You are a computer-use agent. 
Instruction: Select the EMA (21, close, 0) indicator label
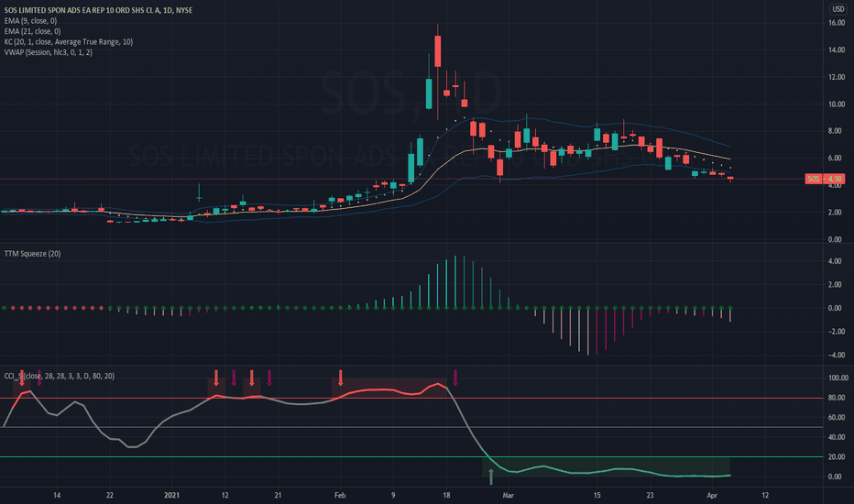pos(32,31)
